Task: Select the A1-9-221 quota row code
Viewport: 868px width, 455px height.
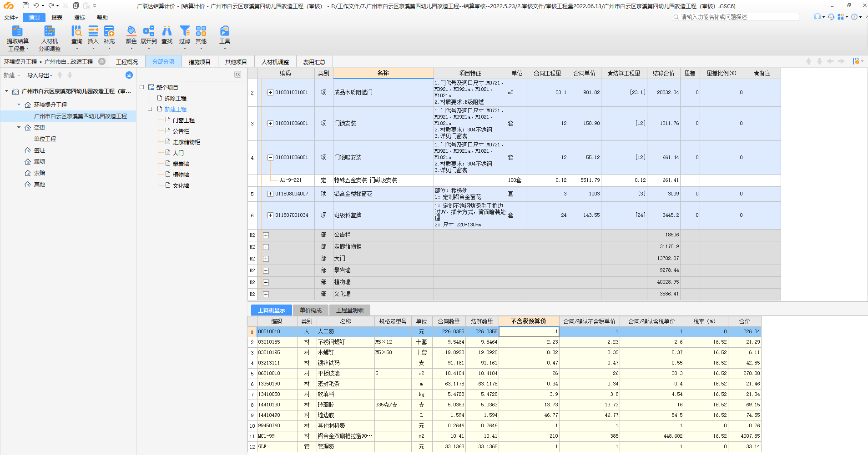Action: pyautogui.click(x=291, y=180)
